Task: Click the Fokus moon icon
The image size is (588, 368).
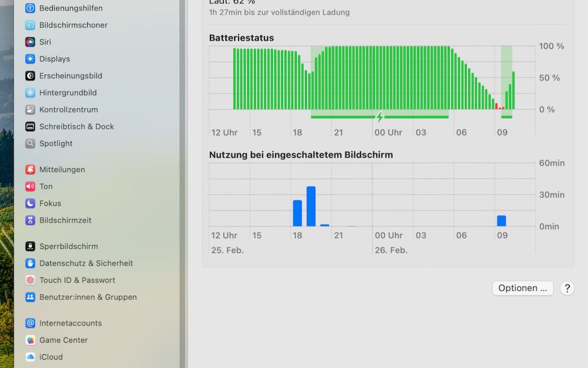Action: tap(30, 203)
